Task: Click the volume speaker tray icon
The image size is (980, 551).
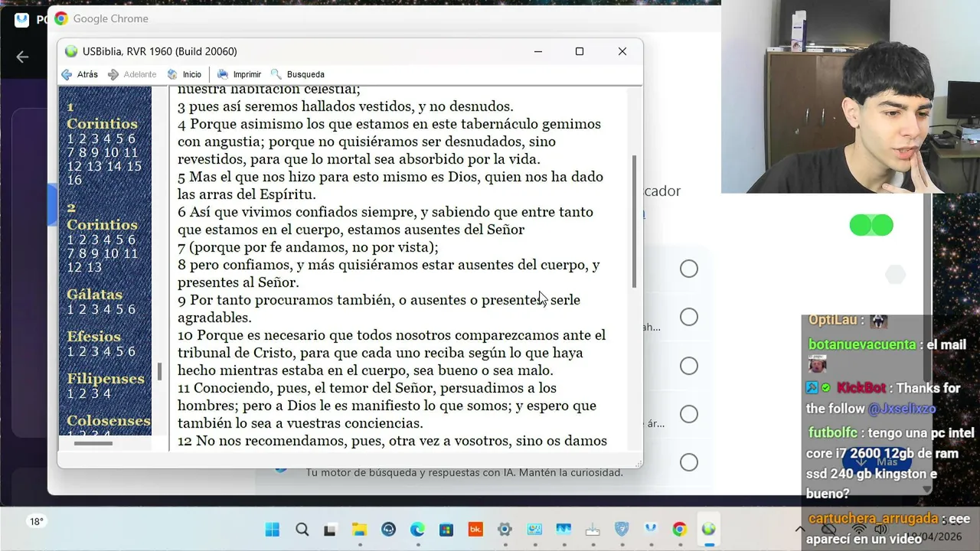Action: coord(880,529)
